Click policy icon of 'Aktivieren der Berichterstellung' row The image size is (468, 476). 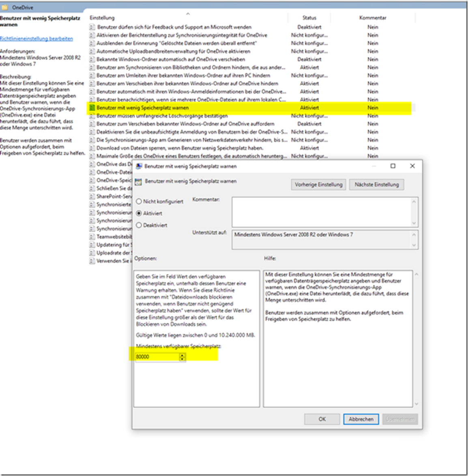(92, 35)
